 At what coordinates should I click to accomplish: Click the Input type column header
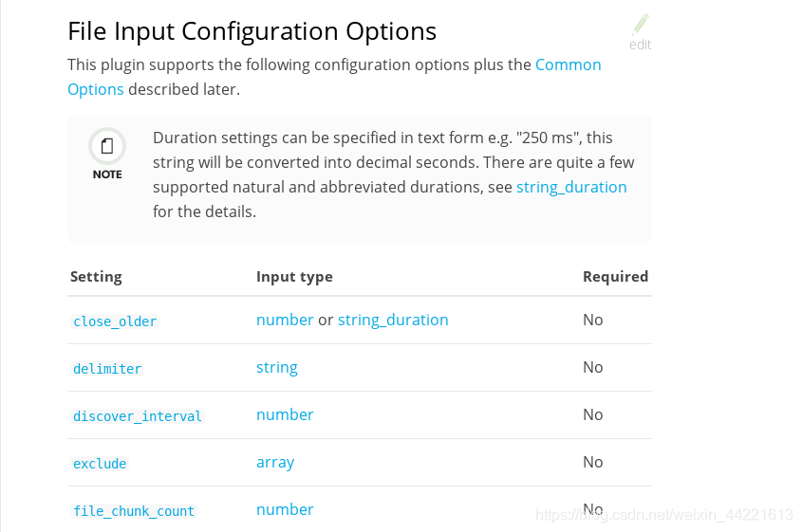point(294,277)
